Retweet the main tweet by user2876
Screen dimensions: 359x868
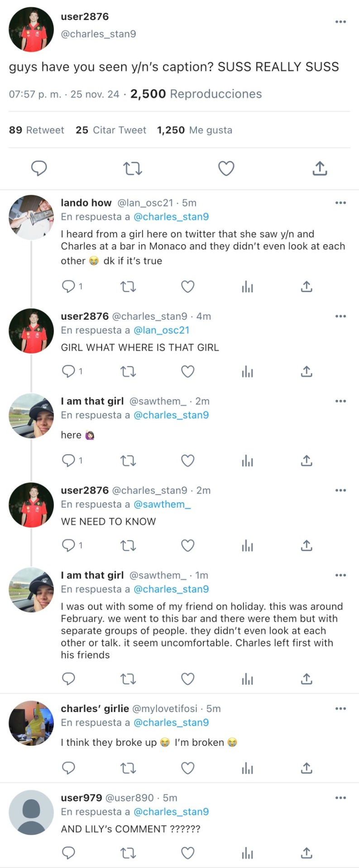coord(133,169)
